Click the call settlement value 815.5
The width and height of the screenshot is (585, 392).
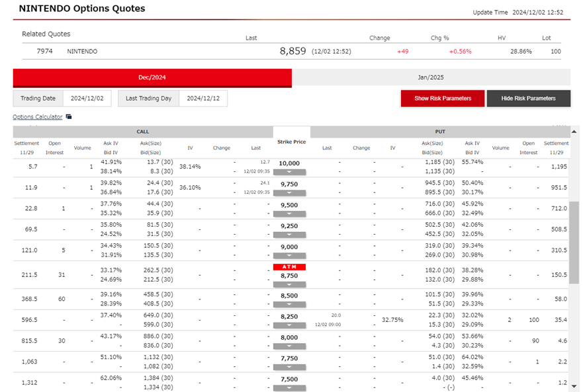(30, 340)
